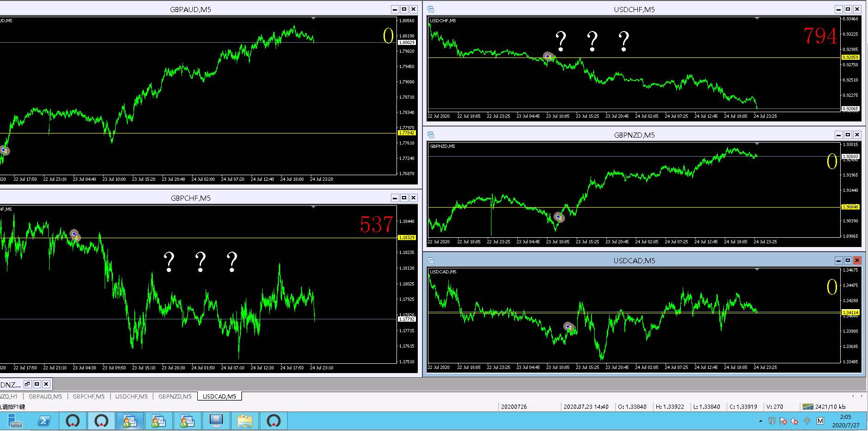Image resolution: width=868 pixels, height=431 pixels.
Task: Click the 1.18329 price label on GBPCHF
Action: 407,238
